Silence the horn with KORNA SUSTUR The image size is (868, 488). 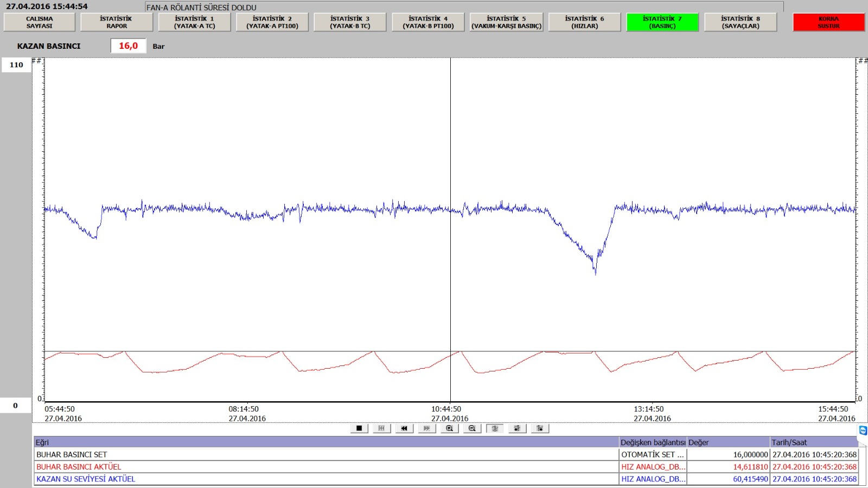click(828, 22)
